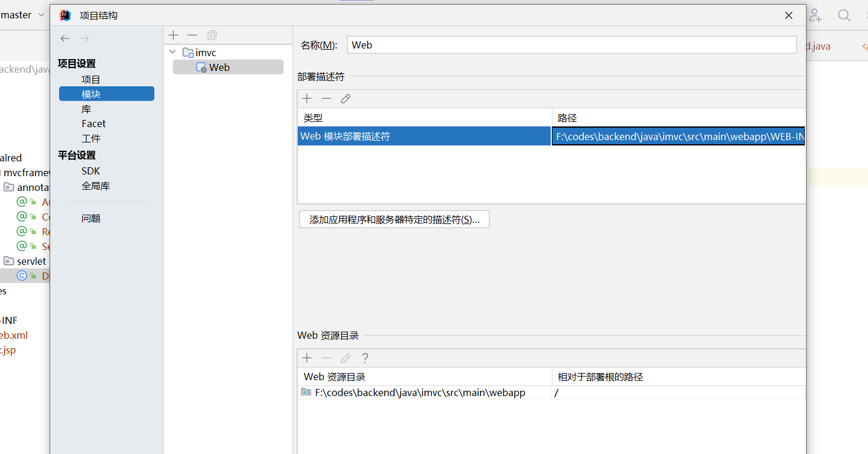This screenshot has width=868, height=454.
Task: Click the remove module minus icon
Action: (192, 35)
